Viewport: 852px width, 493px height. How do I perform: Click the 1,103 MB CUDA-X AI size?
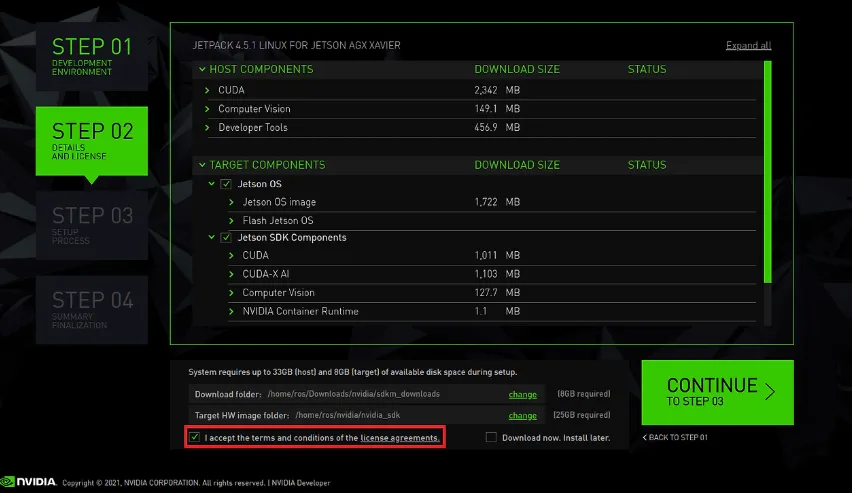497,274
